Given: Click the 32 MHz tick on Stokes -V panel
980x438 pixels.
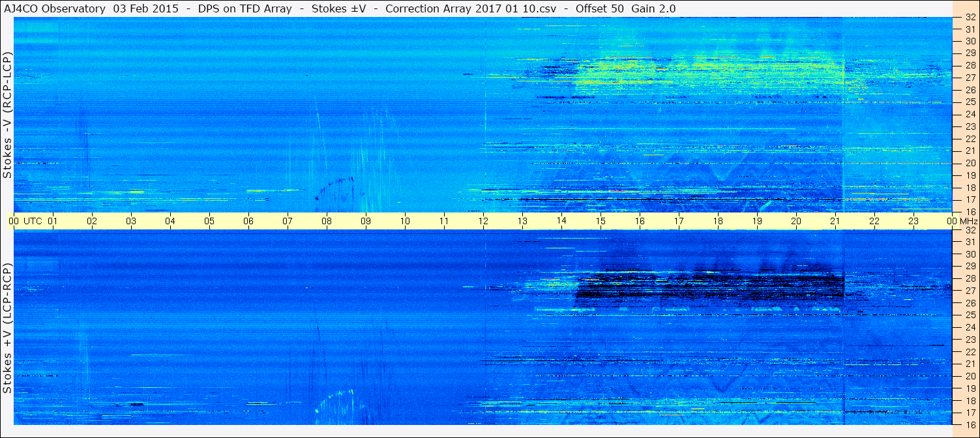Looking at the screenshot, I should pyautogui.click(x=970, y=17).
